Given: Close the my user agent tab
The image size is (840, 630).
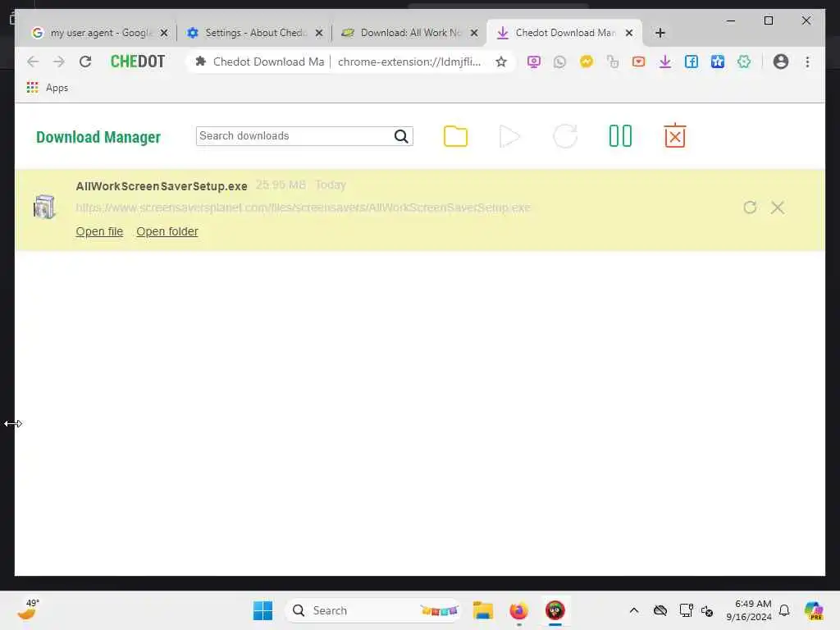Looking at the screenshot, I should (x=164, y=33).
